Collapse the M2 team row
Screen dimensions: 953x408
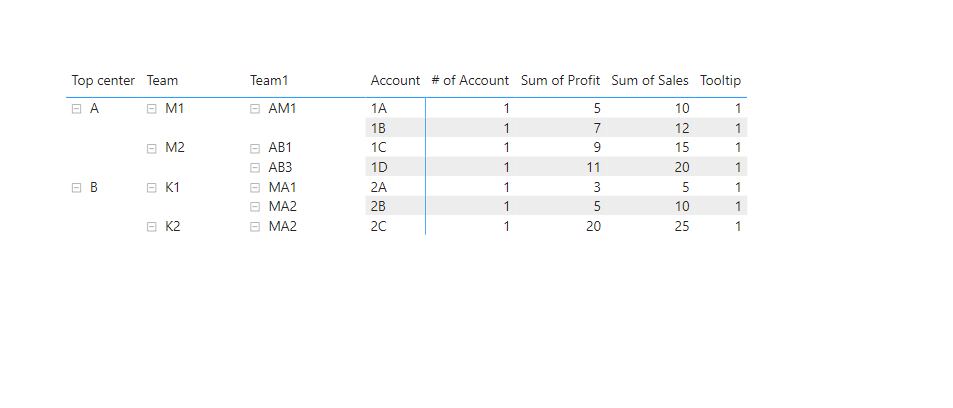152,148
